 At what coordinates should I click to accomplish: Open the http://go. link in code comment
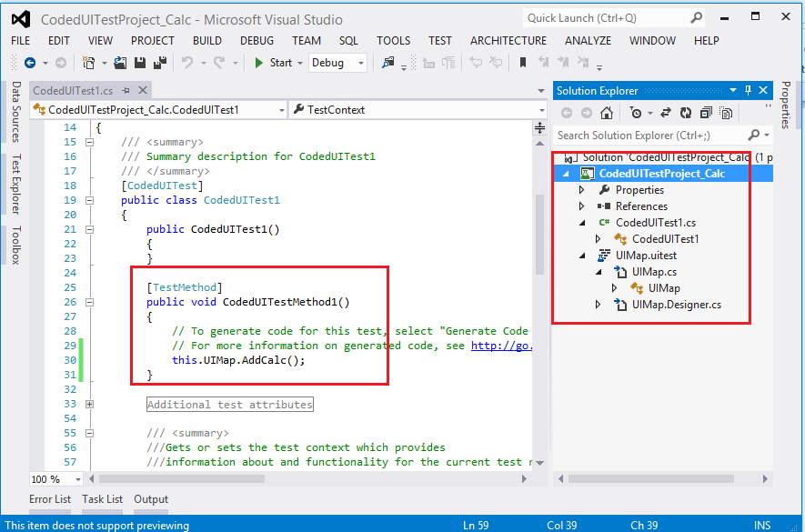tap(499, 346)
